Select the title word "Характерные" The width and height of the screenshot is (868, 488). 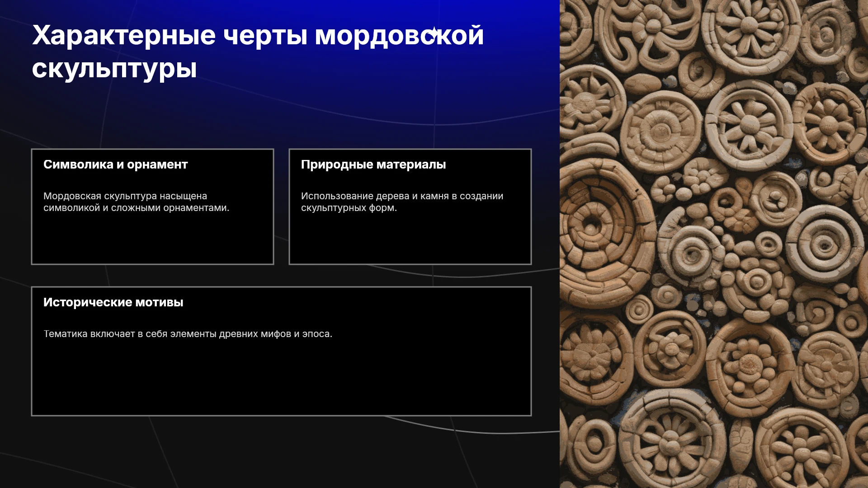124,36
